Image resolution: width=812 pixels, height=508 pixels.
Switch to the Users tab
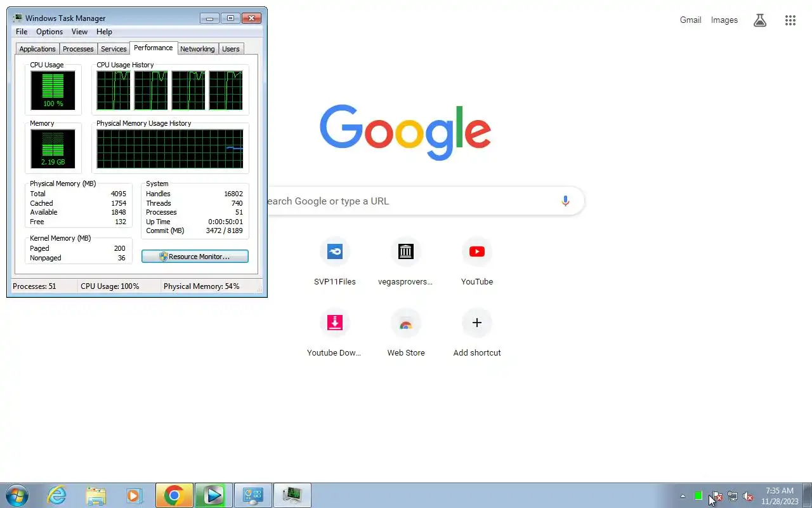click(x=231, y=49)
